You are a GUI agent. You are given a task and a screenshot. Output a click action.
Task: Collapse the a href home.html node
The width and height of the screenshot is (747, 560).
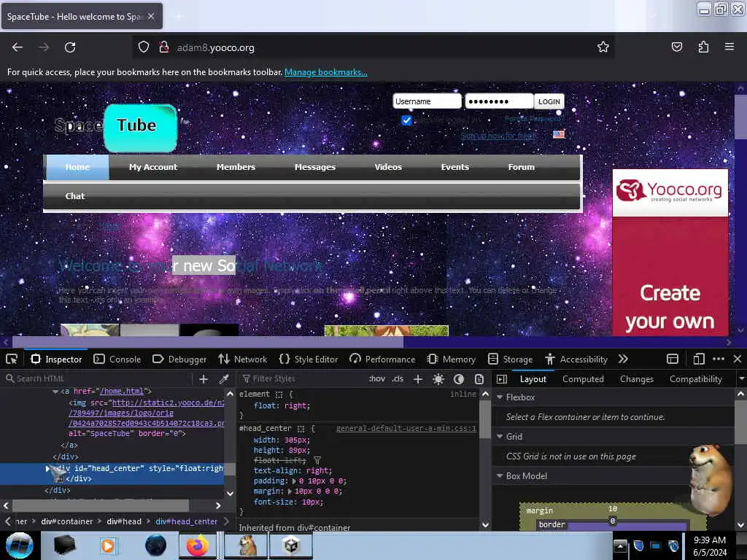pyautogui.click(x=55, y=392)
